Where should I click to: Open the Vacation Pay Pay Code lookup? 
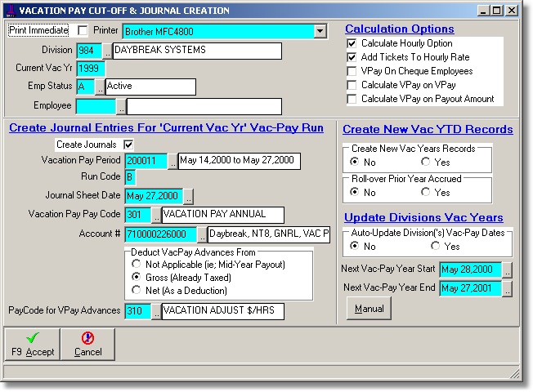click(156, 216)
